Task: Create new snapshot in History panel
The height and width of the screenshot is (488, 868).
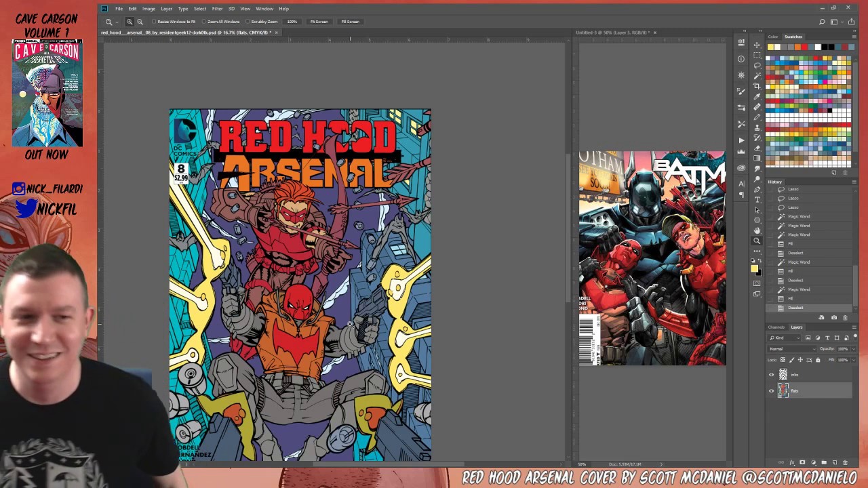Action: click(834, 318)
